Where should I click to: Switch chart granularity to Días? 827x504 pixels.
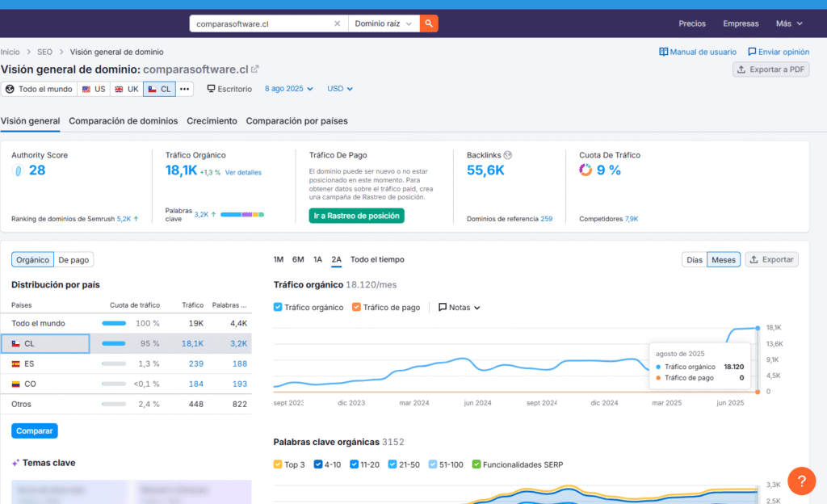[694, 259]
